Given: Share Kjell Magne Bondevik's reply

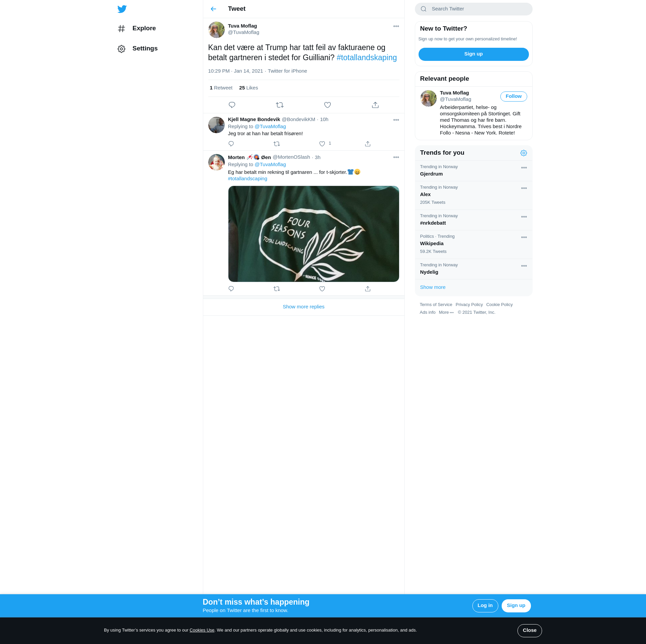Looking at the screenshot, I should pyautogui.click(x=368, y=144).
